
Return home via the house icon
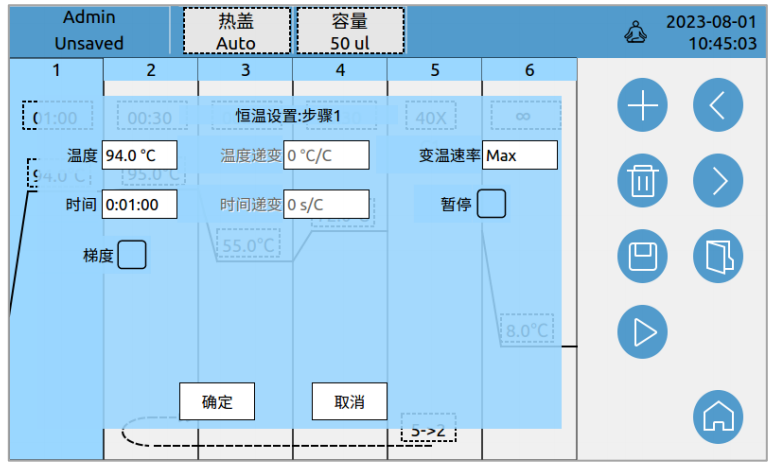718,417
